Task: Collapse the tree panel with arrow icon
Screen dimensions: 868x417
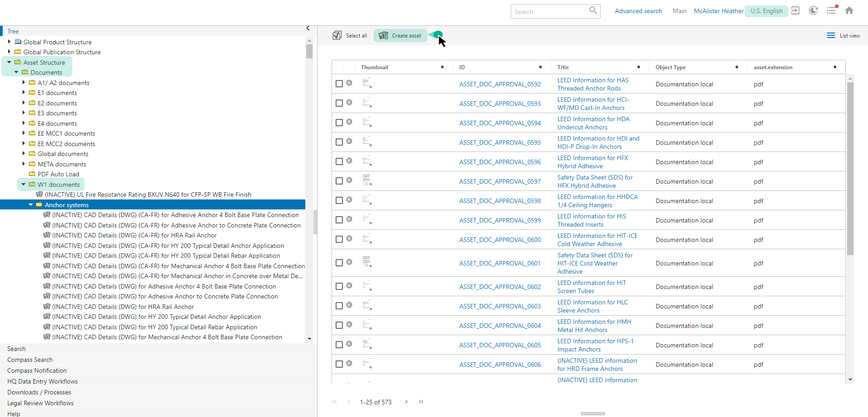Action: click(308, 28)
